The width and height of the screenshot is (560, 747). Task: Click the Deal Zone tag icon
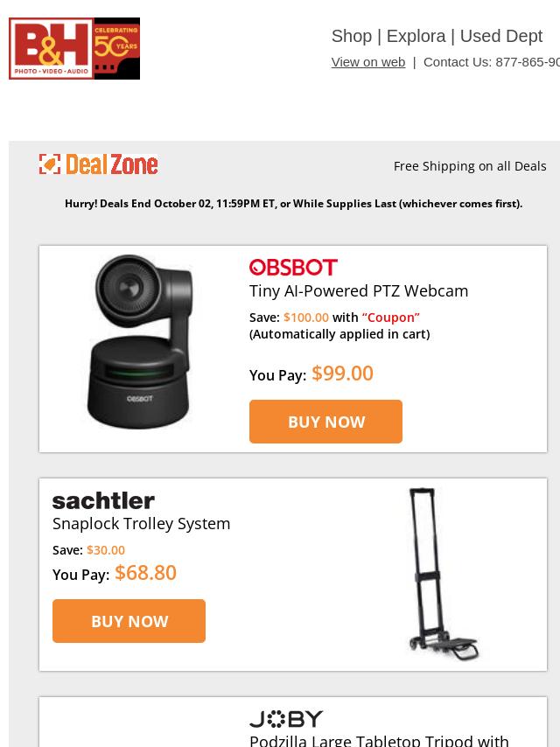coord(50,164)
